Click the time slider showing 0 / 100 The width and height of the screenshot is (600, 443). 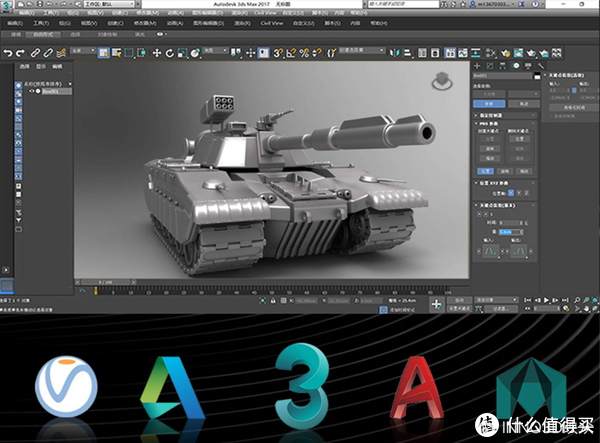[x=103, y=284]
